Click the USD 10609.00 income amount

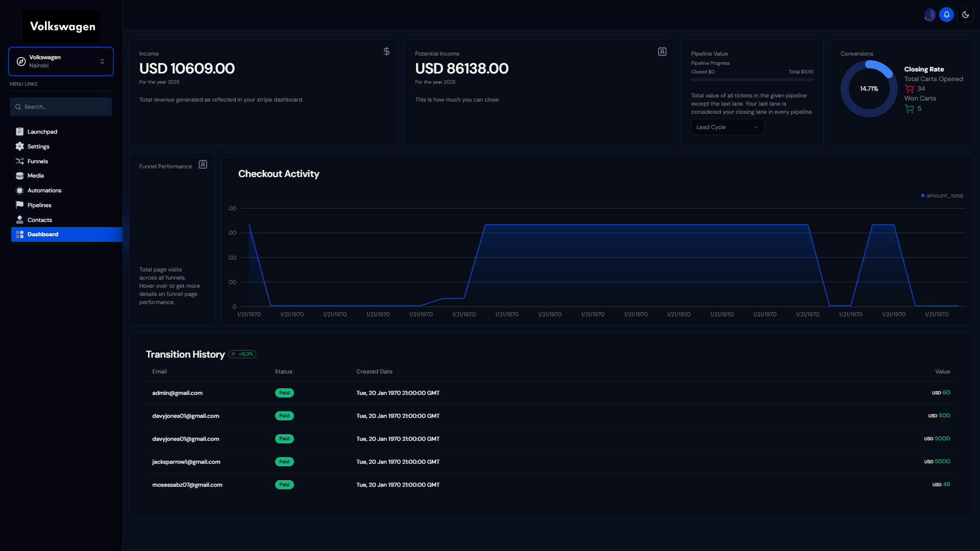pyautogui.click(x=187, y=68)
